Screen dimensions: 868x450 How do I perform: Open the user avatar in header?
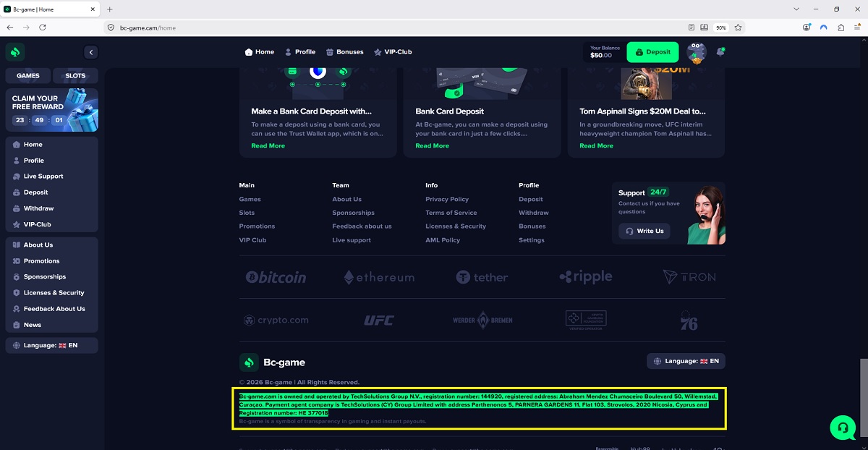(697, 52)
